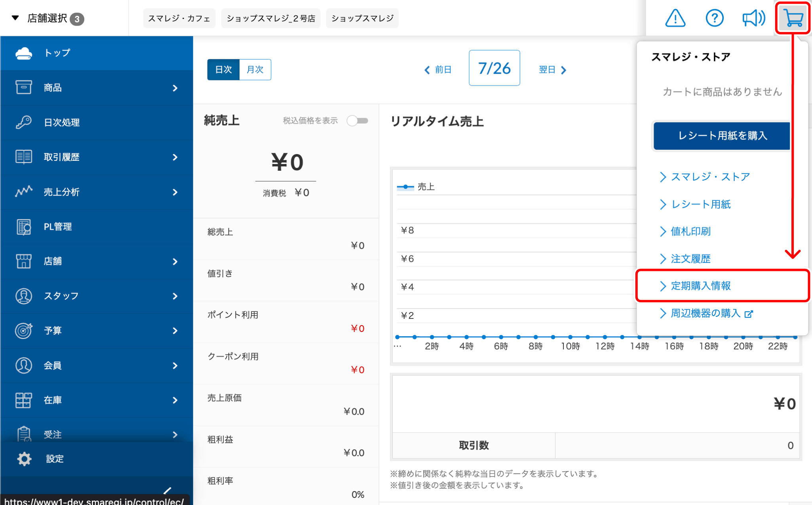
Task: Click the 商品 box icon
Action: (23, 88)
